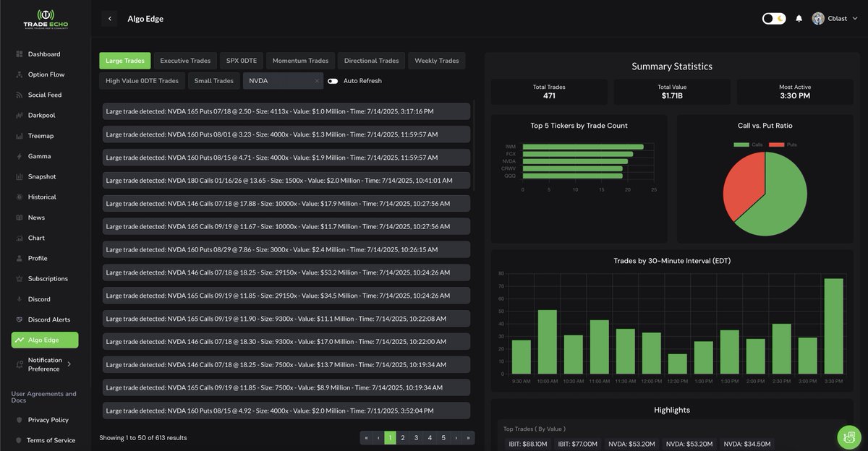Click the 3:30 PM trades bar
The image size is (868, 451).
(x=833, y=326)
